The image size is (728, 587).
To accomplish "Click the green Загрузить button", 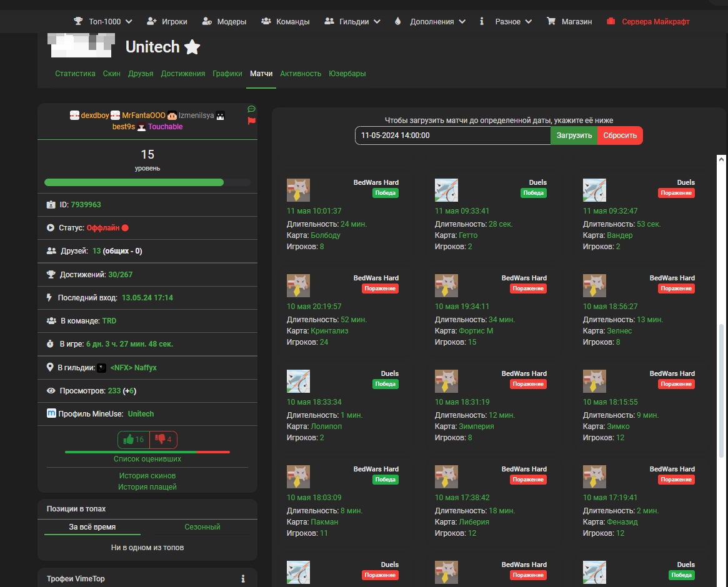I will 574,136.
